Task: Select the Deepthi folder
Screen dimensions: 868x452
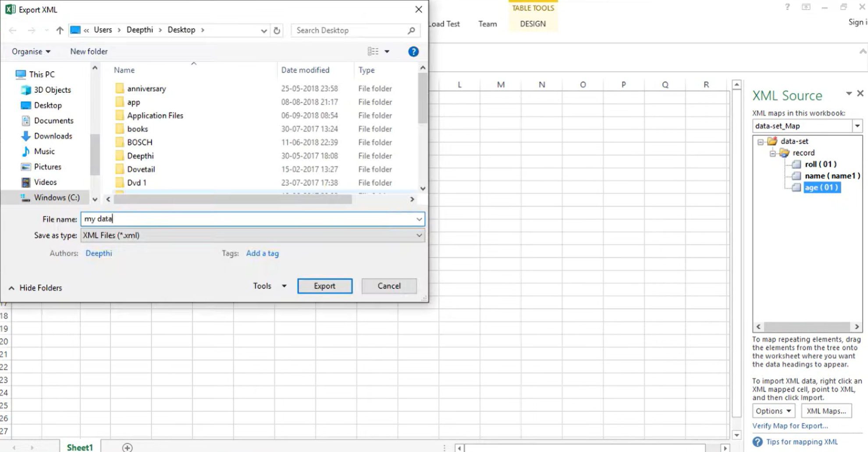Action: (x=140, y=156)
